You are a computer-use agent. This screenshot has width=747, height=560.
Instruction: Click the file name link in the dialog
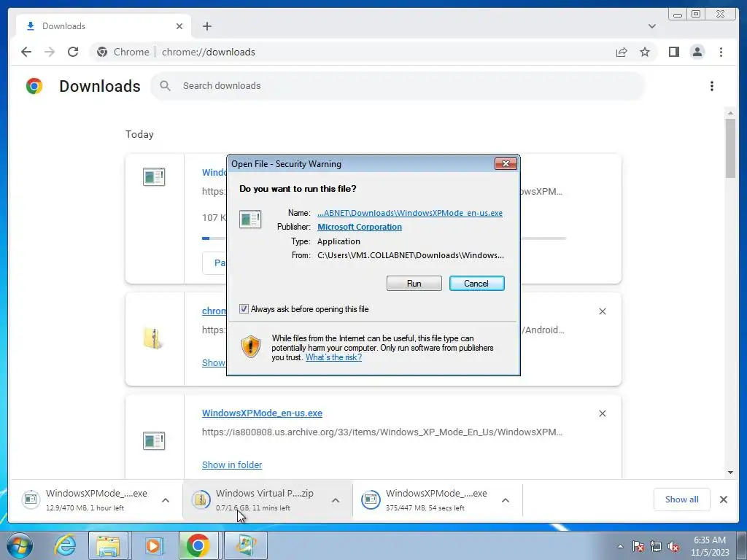[410, 213]
